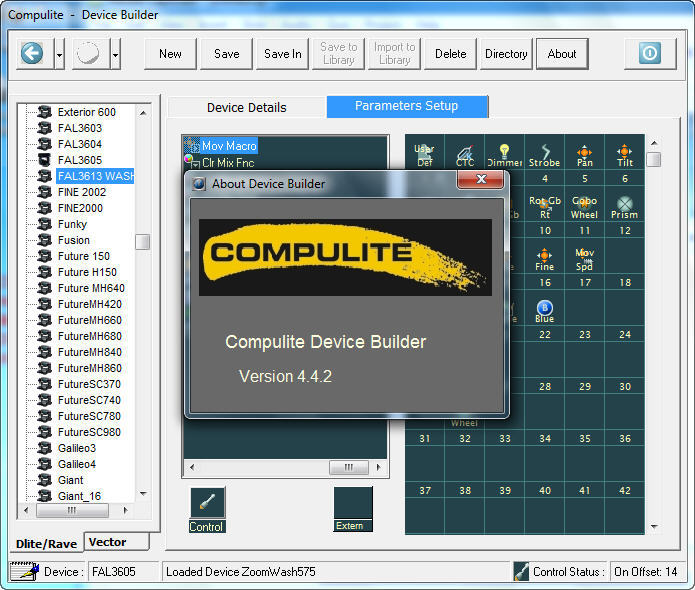
Task: Switch to the Dlite/Rave tab
Action: (46, 543)
